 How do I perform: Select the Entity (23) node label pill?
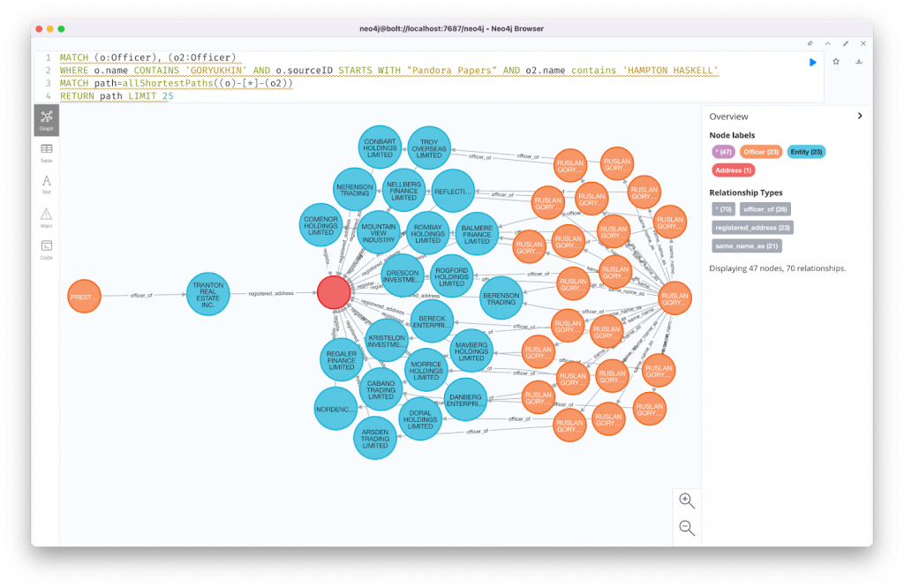point(806,151)
